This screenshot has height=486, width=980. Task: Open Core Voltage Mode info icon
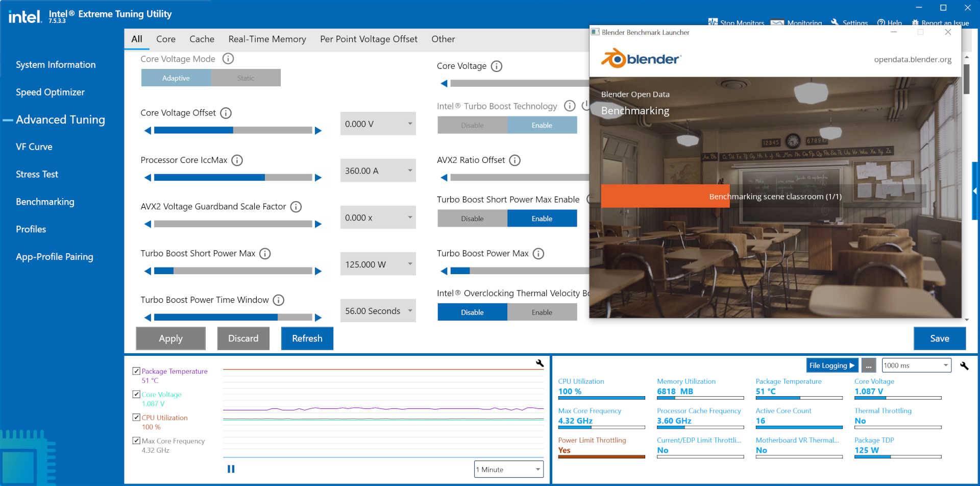pyautogui.click(x=228, y=59)
